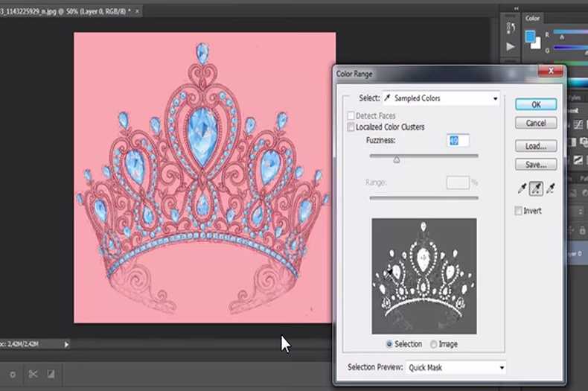
Task: Click the Curves adjustment icon
Action: point(578,124)
